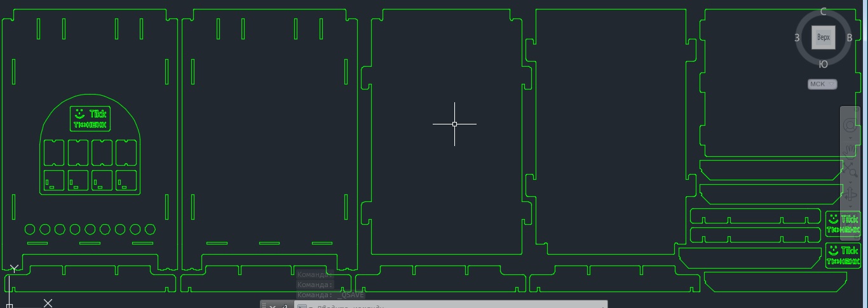Click the Верх face of the ViewCube
The image size is (868, 308).
click(824, 37)
